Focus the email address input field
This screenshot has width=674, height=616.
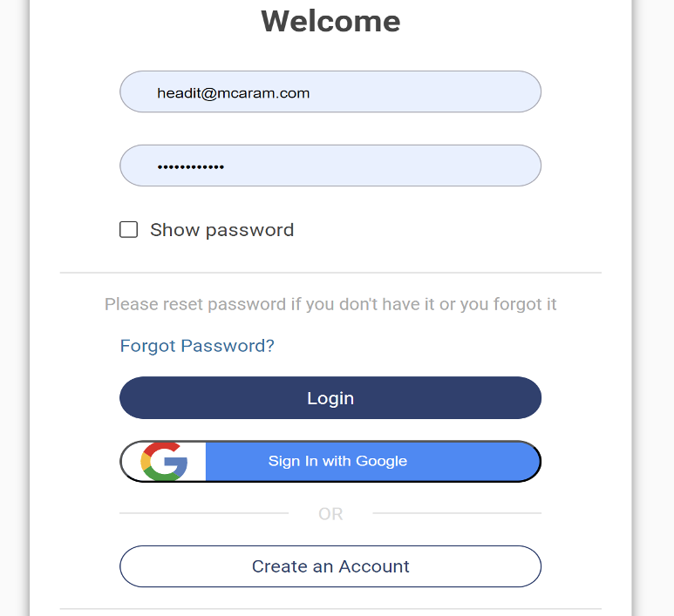pyautogui.click(x=330, y=91)
